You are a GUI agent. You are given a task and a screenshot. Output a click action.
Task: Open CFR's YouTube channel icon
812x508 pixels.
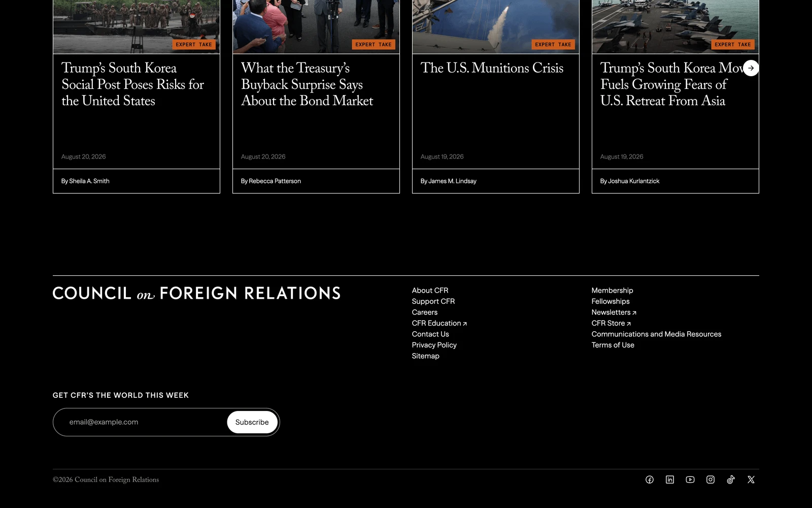pos(690,480)
